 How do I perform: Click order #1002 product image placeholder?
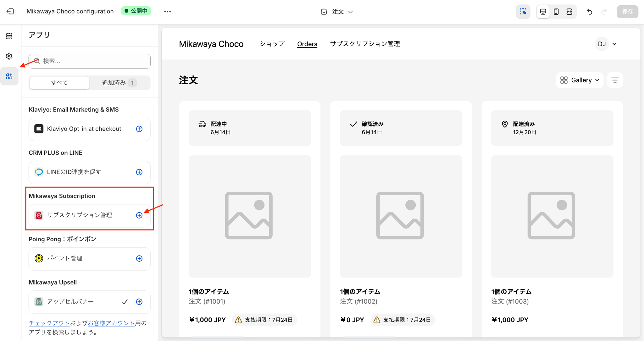(401, 216)
